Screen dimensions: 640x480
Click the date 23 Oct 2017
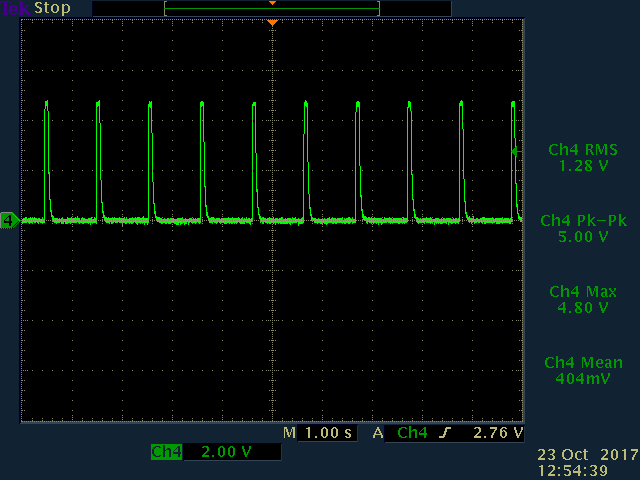click(x=588, y=455)
